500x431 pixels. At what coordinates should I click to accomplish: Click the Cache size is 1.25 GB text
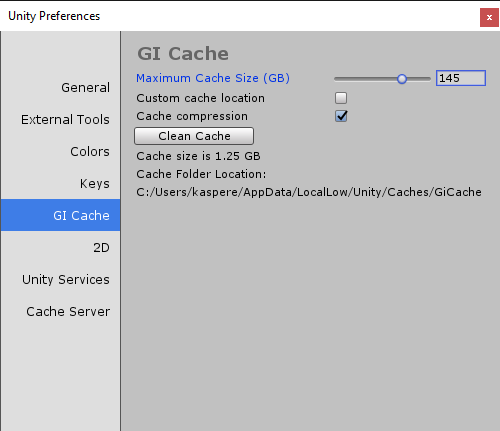pyautogui.click(x=198, y=156)
